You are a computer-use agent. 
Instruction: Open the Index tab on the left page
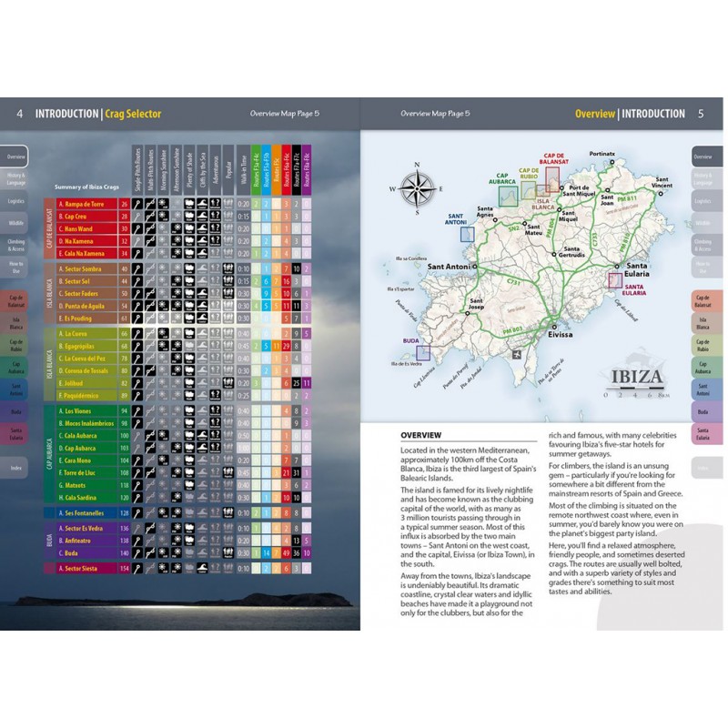point(15,468)
